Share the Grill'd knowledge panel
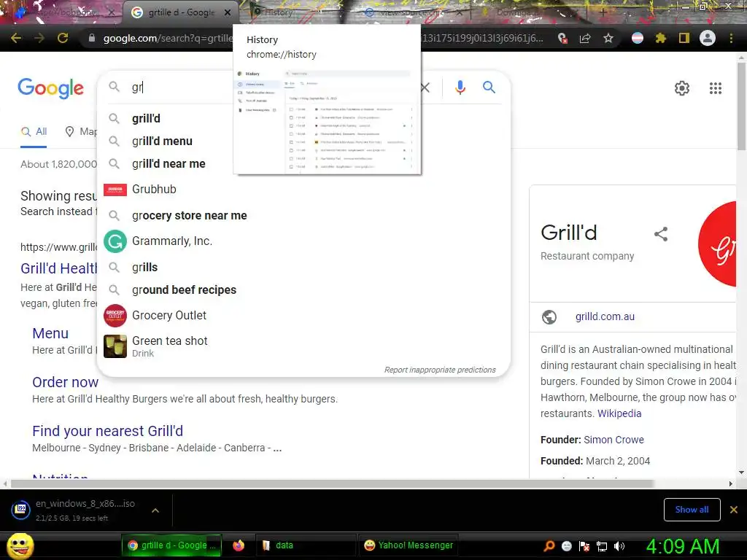The height and width of the screenshot is (560, 747). coord(661,234)
